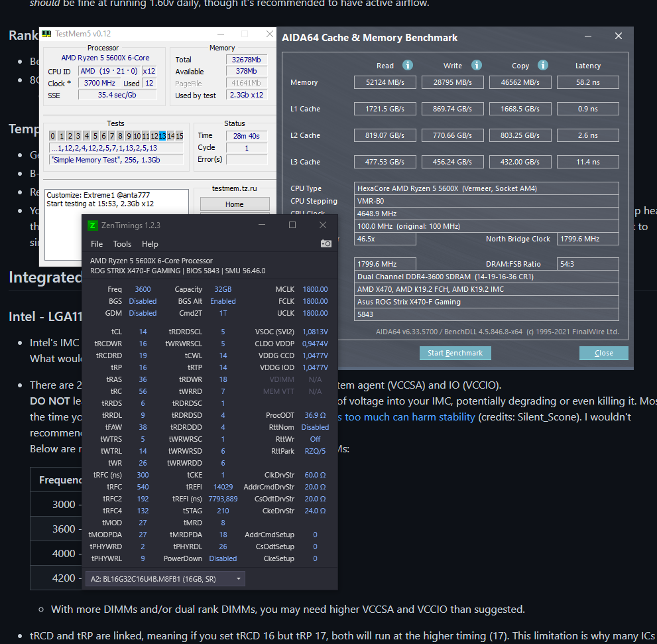Click the DRAM:FSB Ratio 54:3 field
Viewport: 657px width, 644px height.
click(588, 264)
